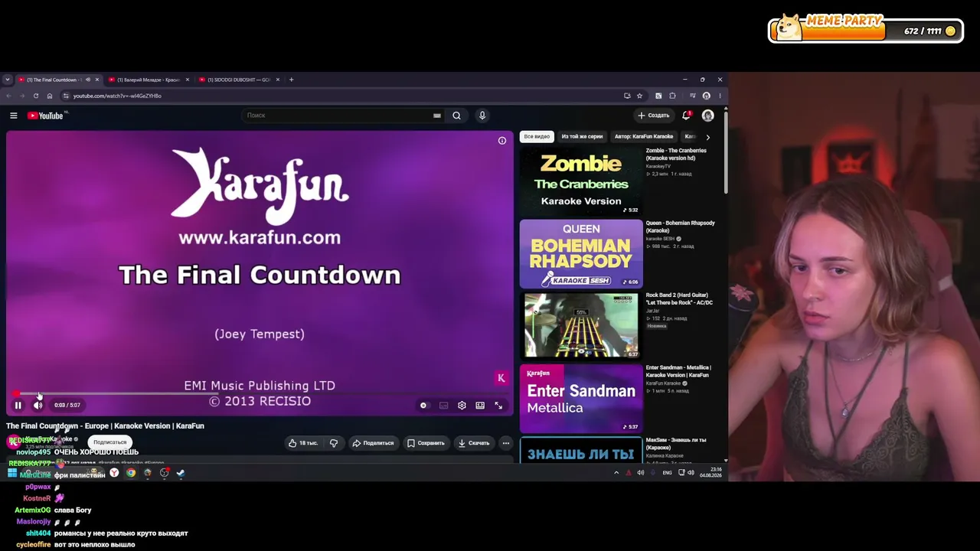Download the video with Скачать button
This screenshot has width=980, height=551.
click(x=474, y=443)
